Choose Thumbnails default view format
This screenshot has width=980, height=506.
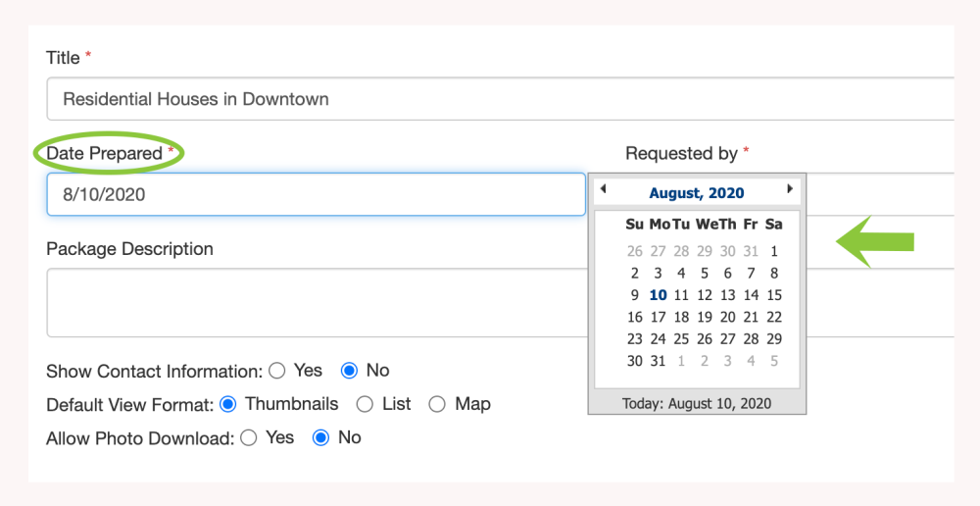[x=228, y=404]
